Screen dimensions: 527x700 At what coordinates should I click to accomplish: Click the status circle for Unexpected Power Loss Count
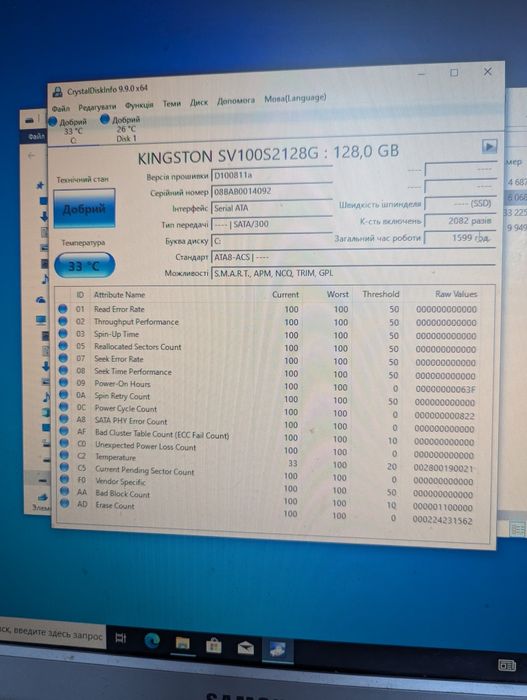click(x=64, y=443)
